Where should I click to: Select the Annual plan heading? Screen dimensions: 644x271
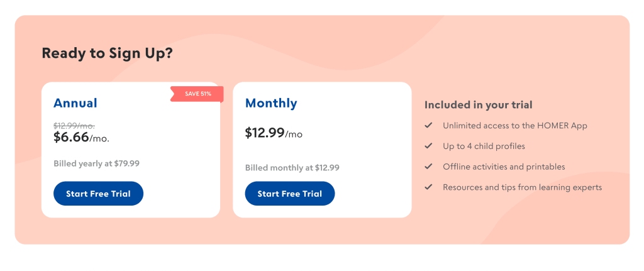(x=75, y=103)
